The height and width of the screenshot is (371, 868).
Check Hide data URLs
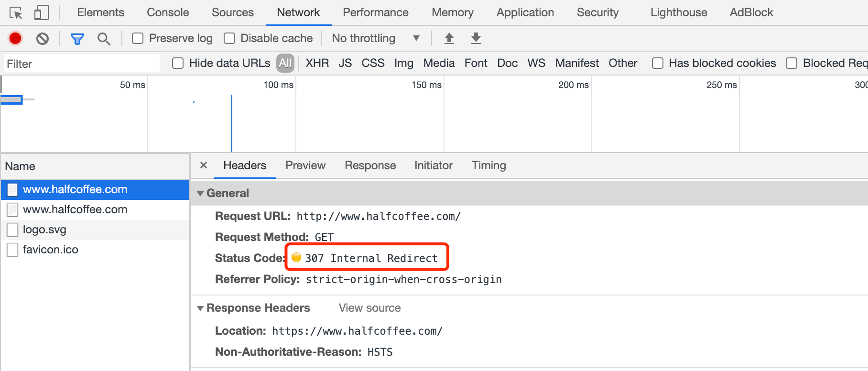tap(178, 63)
